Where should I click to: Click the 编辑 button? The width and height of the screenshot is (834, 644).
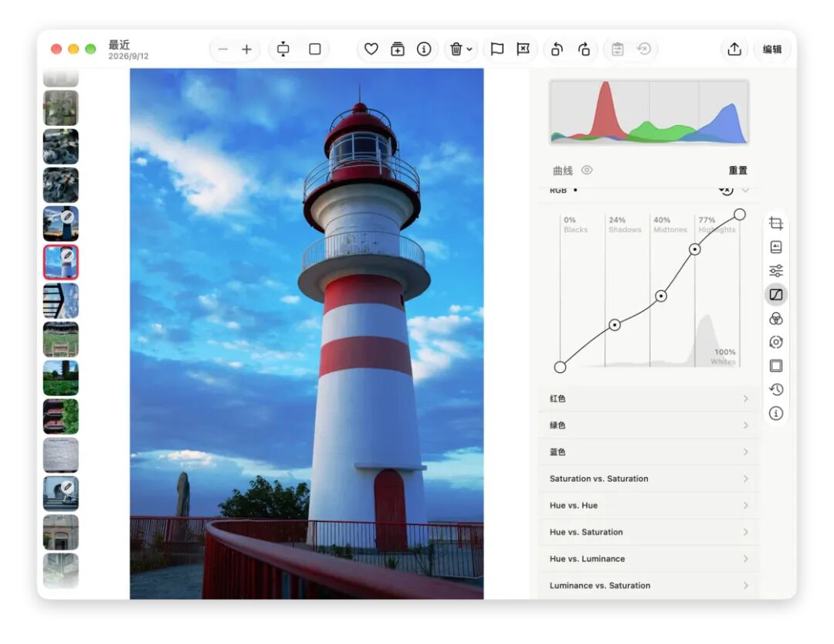click(772, 49)
